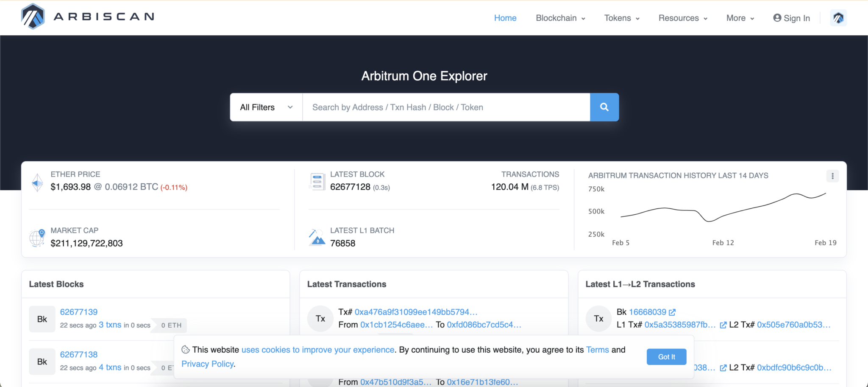Click the Latest Block document icon
The height and width of the screenshot is (387, 868).
coord(317,181)
